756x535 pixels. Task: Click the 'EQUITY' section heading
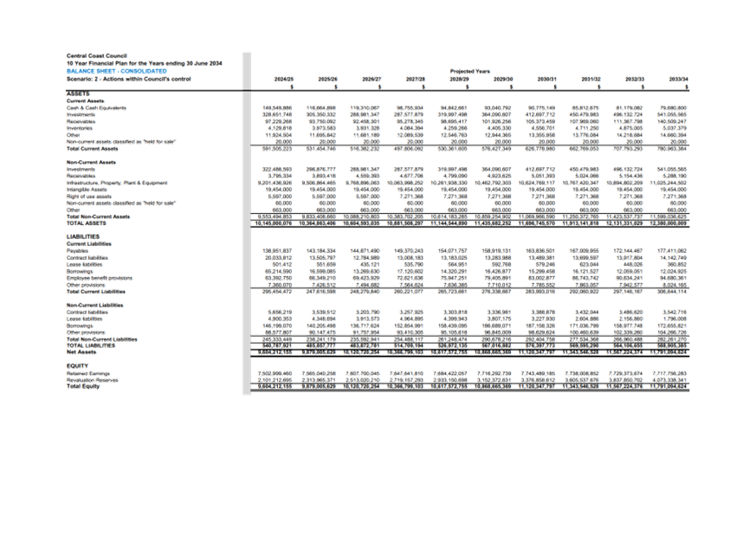coord(77,366)
